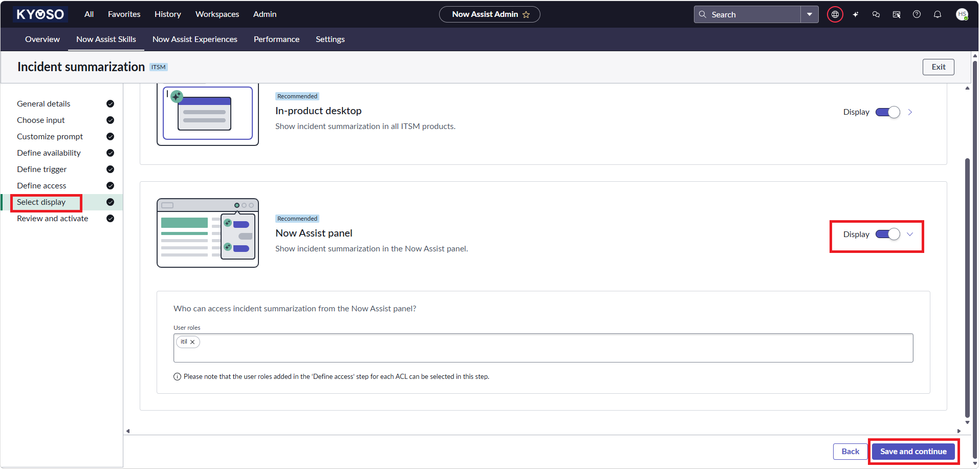980x469 pixels.
Task: Open the Admin menu
Action: point(265,14)
